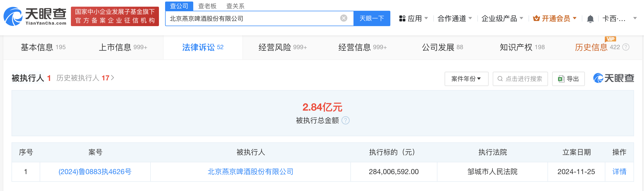Click 详情 link in the row
Viewport: 644px width, 191px height.
coord(619,172)
